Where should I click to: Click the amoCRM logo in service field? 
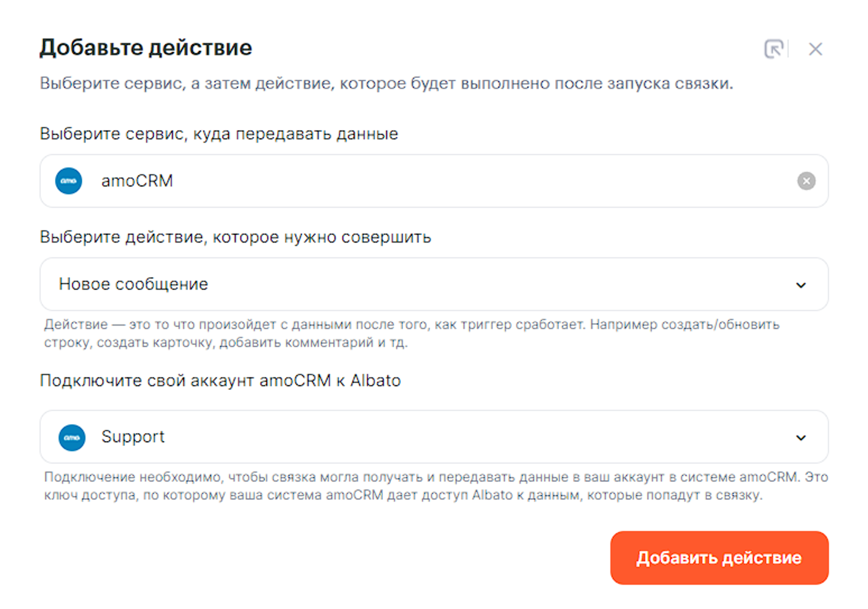[x=69, y=181]
